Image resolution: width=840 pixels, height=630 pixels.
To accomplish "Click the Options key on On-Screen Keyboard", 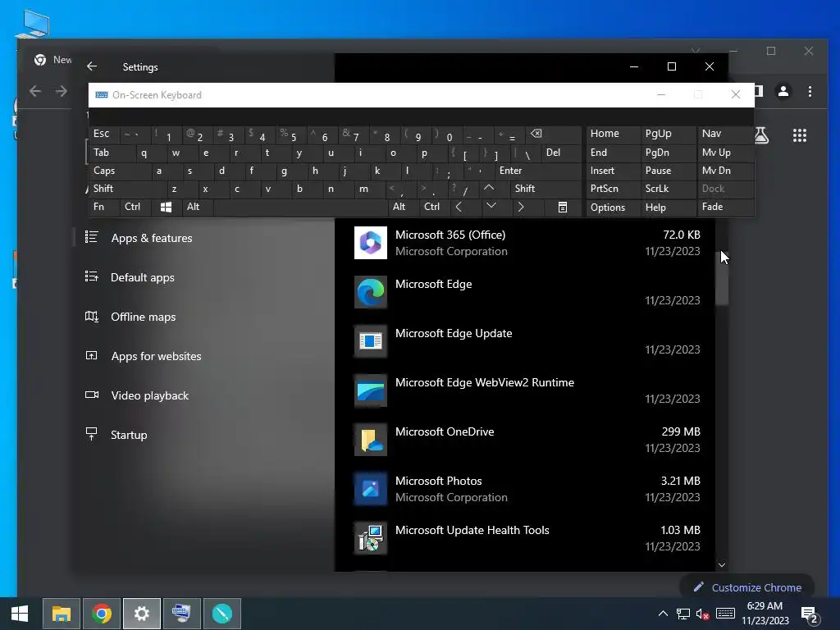I will tap(613, 208).
